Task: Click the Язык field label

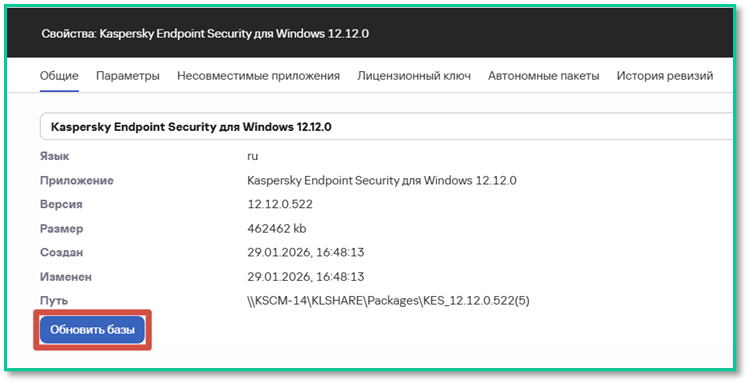Action: tap(54, 156)
